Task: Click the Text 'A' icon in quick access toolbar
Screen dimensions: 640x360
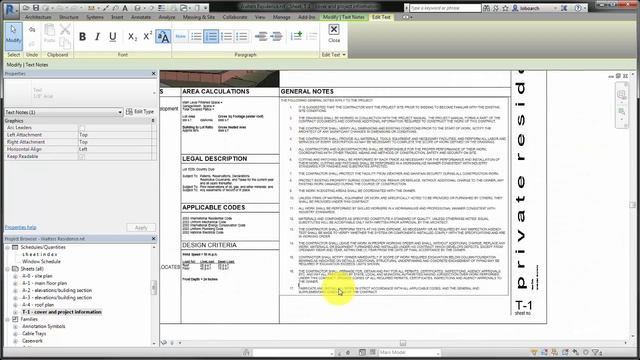Action: [x=125, y=8]
